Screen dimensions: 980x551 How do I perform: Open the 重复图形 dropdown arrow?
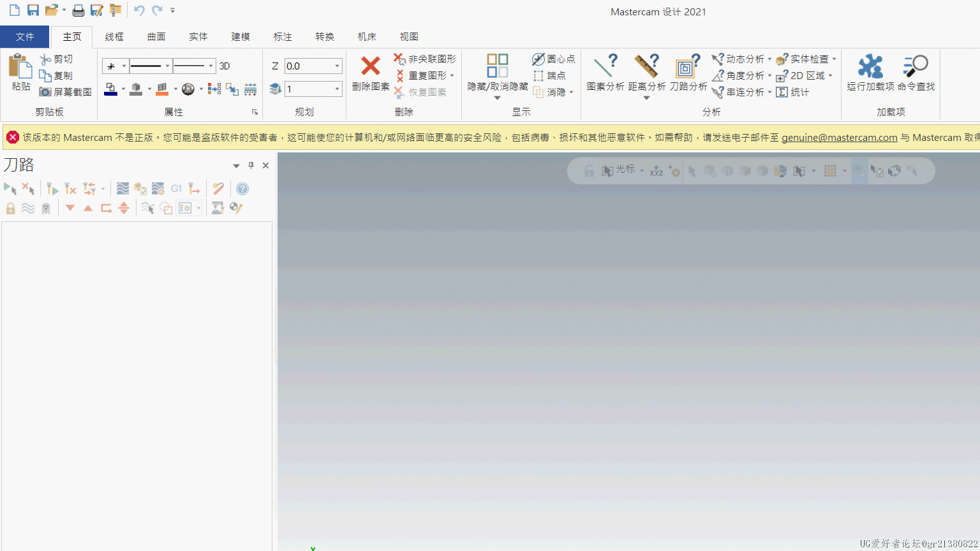click(452, 75)
